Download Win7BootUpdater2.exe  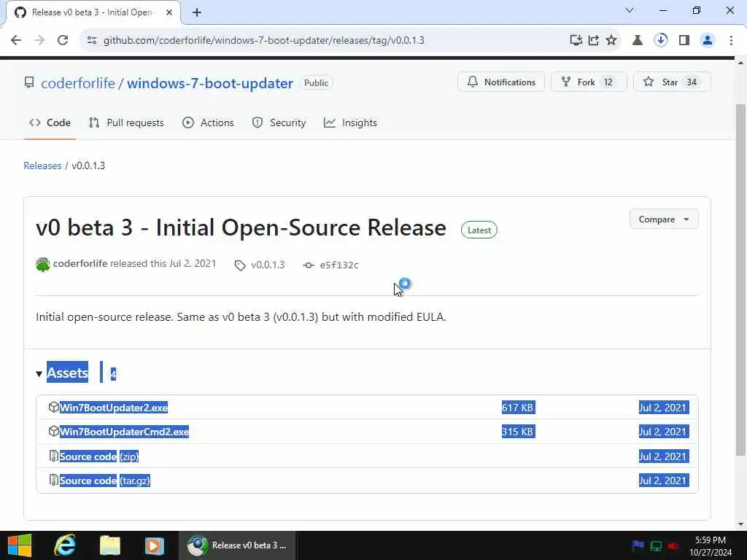pyautogui.click(x=114, y=408)
